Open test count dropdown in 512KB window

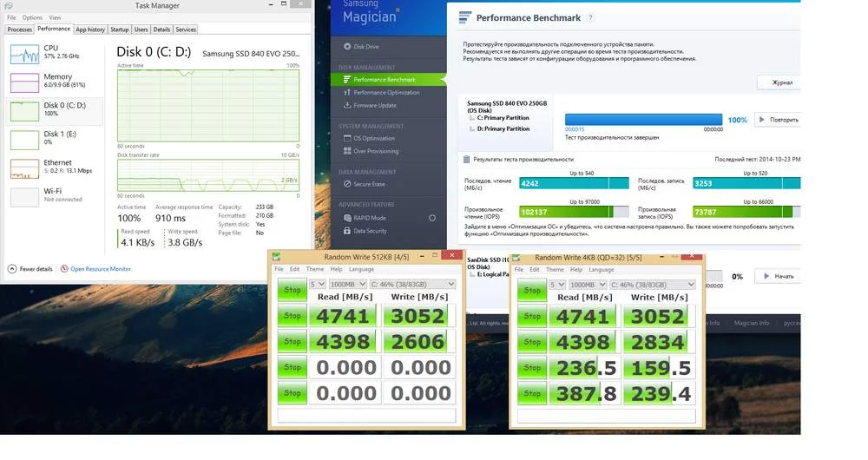[317, 284]
